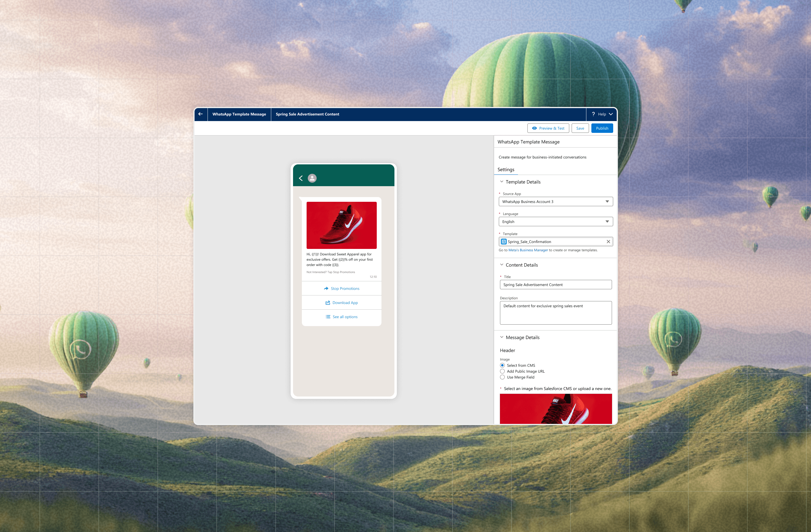This screenshot has width=811, height=532.
Task: Click the template icon beside Spring_Sale_Confirmation
Action: 504,242
